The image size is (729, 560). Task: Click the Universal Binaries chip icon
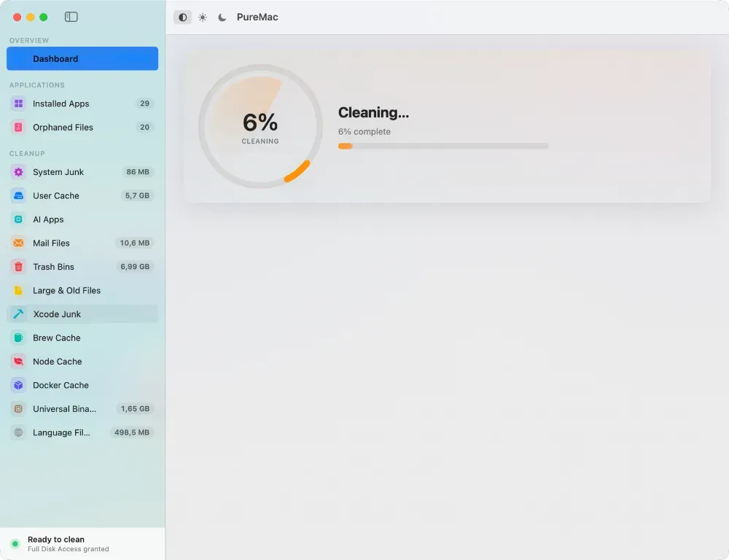19,409
